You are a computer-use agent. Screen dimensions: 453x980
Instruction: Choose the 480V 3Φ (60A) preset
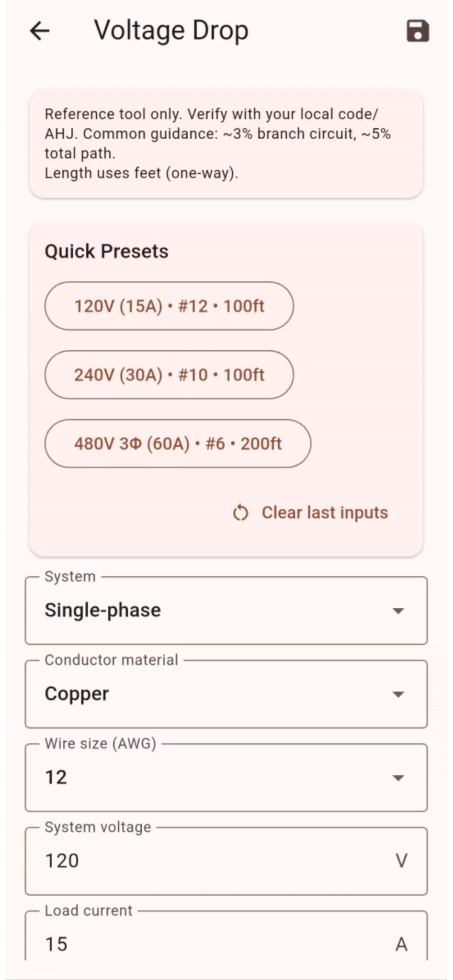(178, 444)
